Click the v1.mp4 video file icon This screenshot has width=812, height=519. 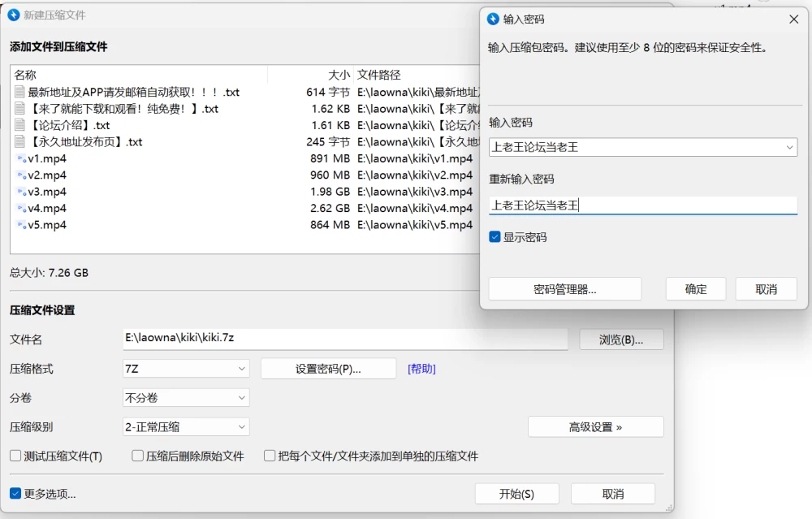pos(21,158)
